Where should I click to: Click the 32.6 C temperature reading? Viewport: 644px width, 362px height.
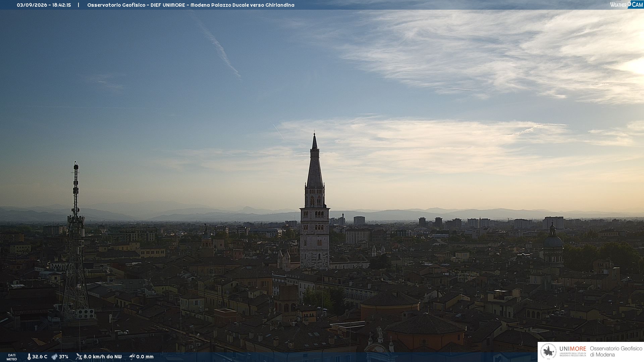(x=40, y=357)
